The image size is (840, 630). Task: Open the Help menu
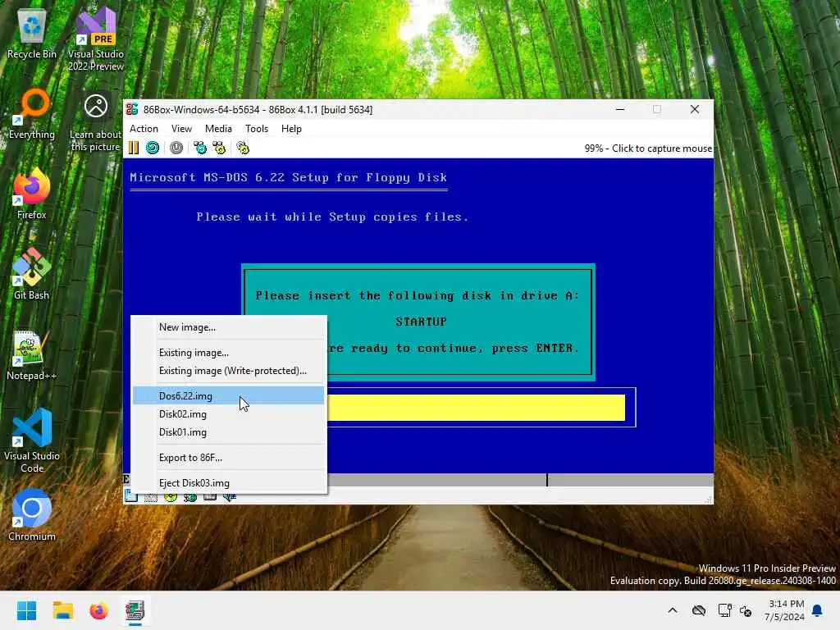[x=291, y=129]
